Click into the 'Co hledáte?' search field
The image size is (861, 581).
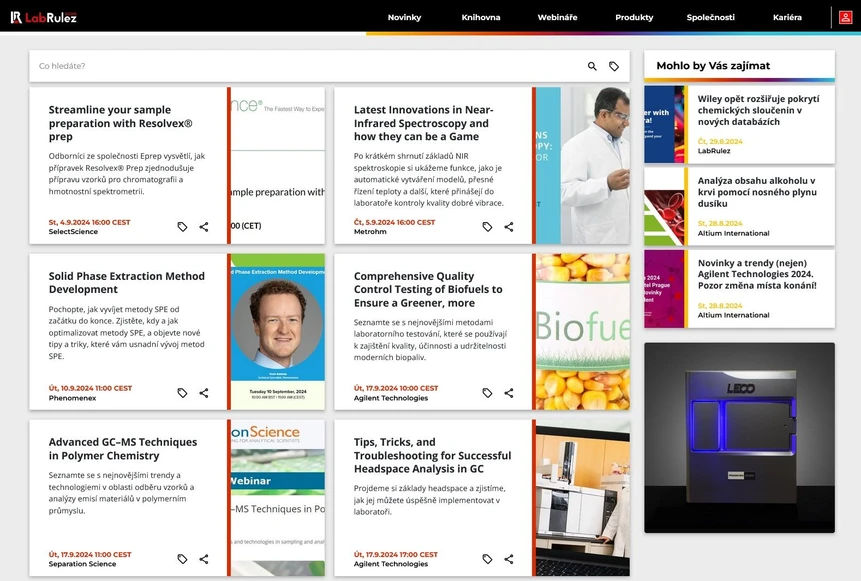(300, 66)
